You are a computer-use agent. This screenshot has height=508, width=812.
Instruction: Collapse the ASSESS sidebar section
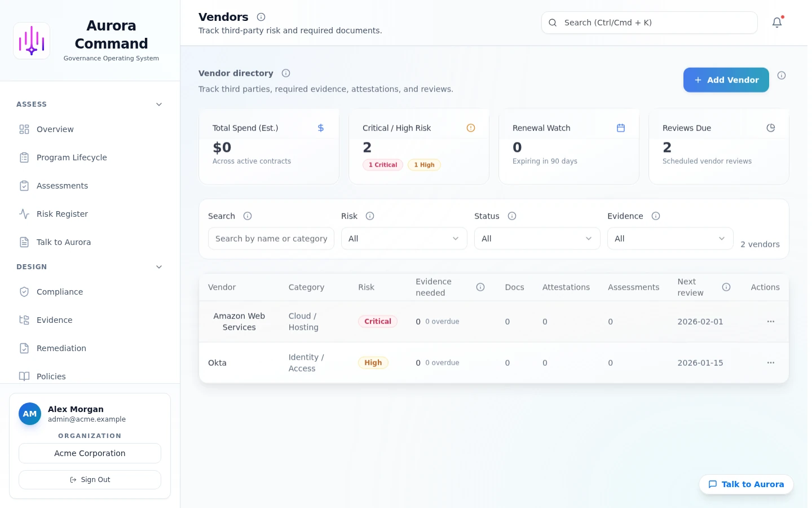pyautogui.click(x=159, y=104)
